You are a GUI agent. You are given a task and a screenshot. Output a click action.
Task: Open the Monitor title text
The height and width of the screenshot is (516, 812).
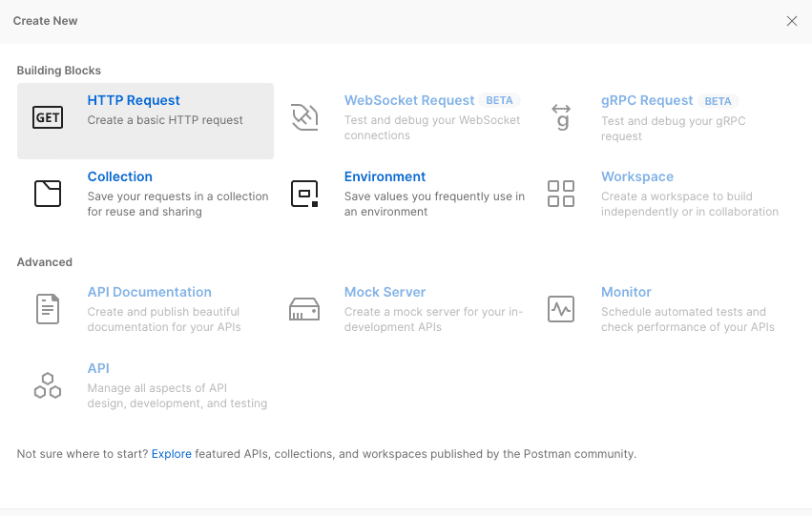coord(626,292)
